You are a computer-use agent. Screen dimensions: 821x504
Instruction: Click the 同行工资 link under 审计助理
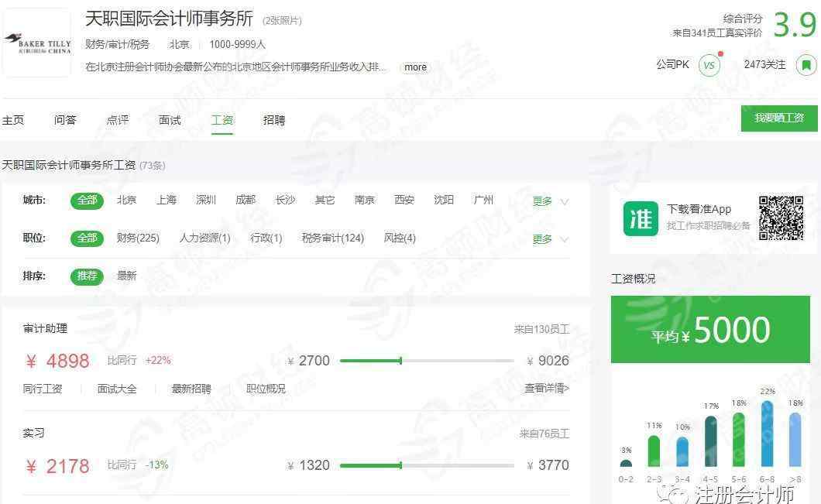click(43, 389)
